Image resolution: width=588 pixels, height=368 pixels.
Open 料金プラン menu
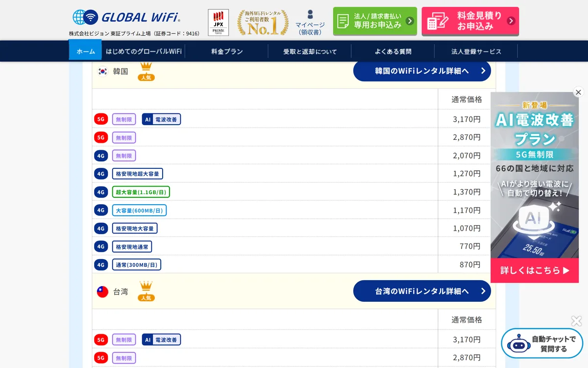[227, 52]
